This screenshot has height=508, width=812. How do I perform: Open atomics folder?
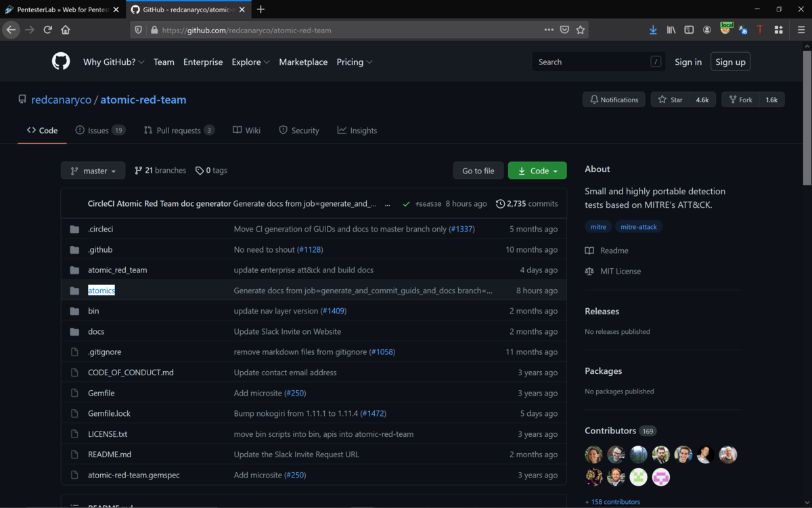click(101, 290)
